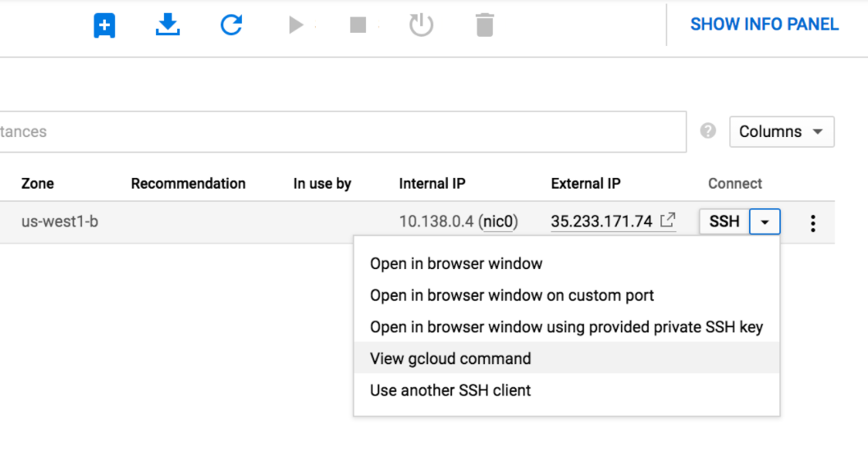Click the Reset instance power icon
Image resolution: width=868 pixels, height=461 pixels.
[x=421, y=25]
